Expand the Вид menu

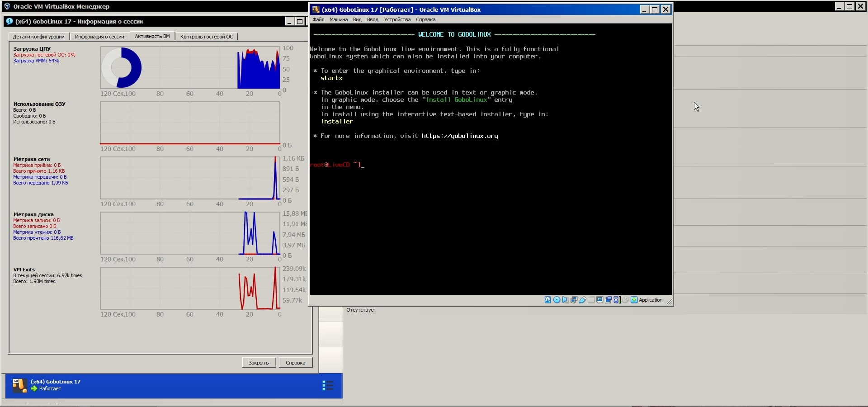(357, 19)
